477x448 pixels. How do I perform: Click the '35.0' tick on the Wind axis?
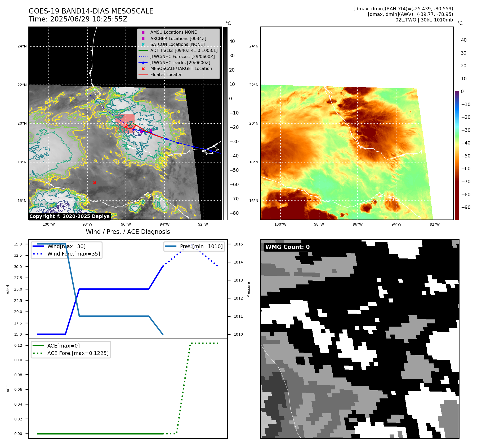pos(18,244)
